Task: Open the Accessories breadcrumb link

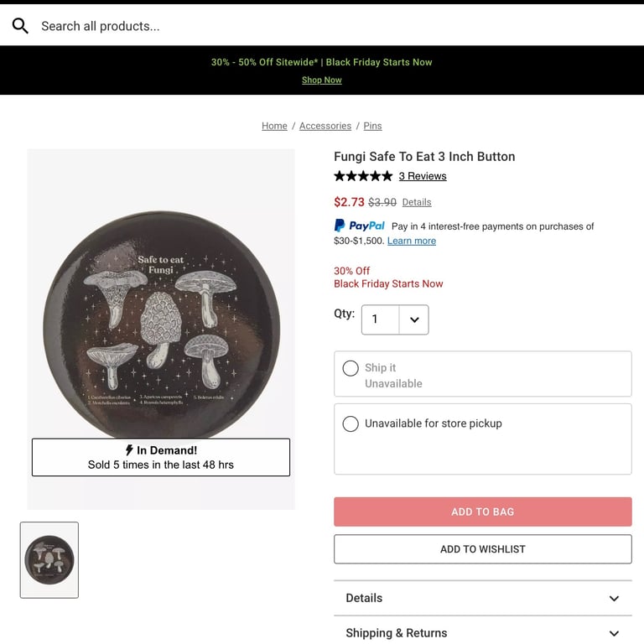Action: pos(325,126)
